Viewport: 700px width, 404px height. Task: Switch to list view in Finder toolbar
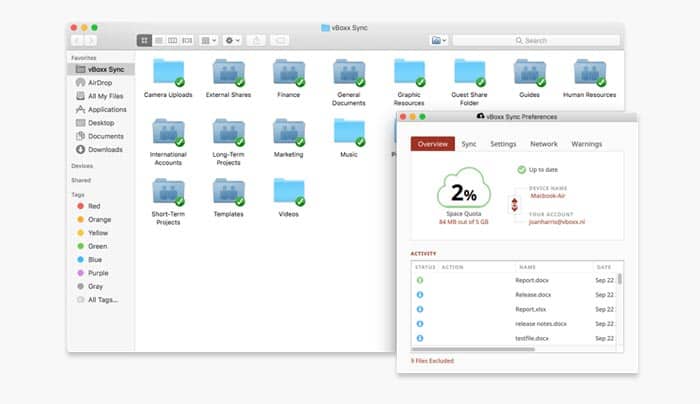(x=158, y=40)
